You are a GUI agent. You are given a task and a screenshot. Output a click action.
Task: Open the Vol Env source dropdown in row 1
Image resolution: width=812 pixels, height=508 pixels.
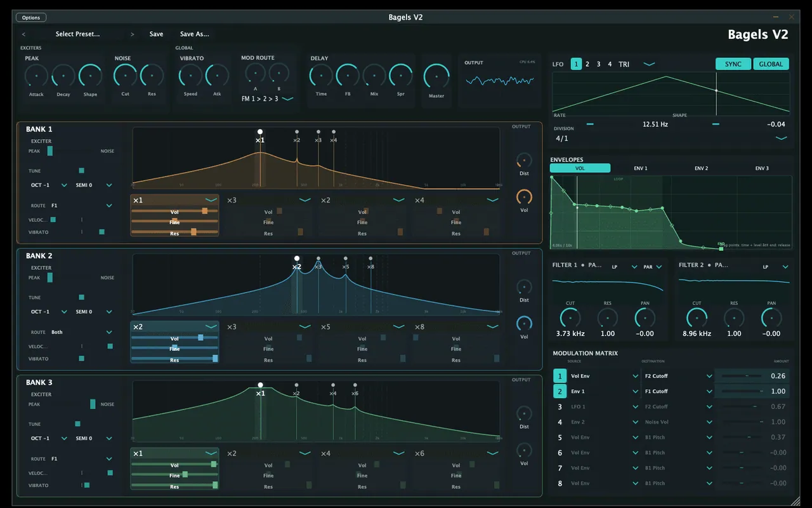pos(605,376)
